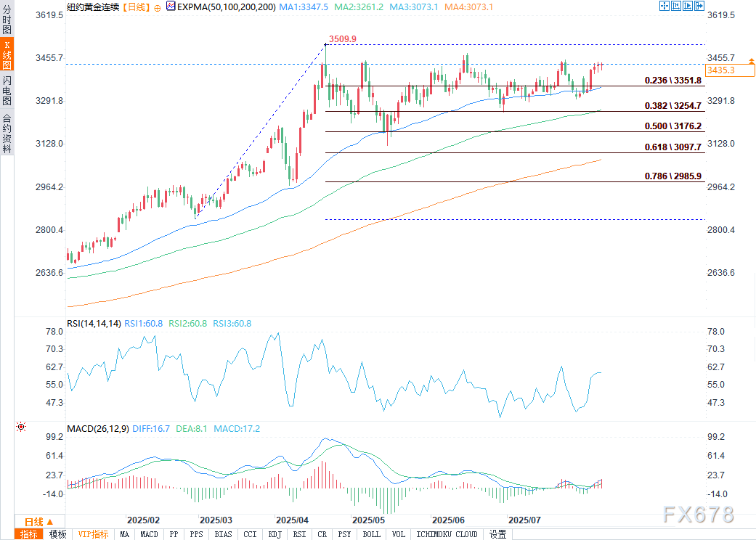This screenshot has height=540, width=756.
Task: Select the KDJ indicator in bottom bar
Action: pyautogui.click(x=275, y=534)
